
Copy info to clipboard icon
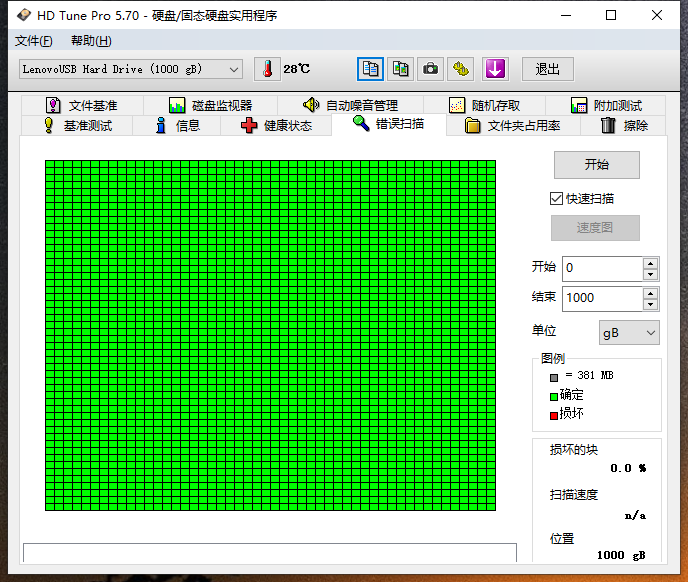point(370,69)
